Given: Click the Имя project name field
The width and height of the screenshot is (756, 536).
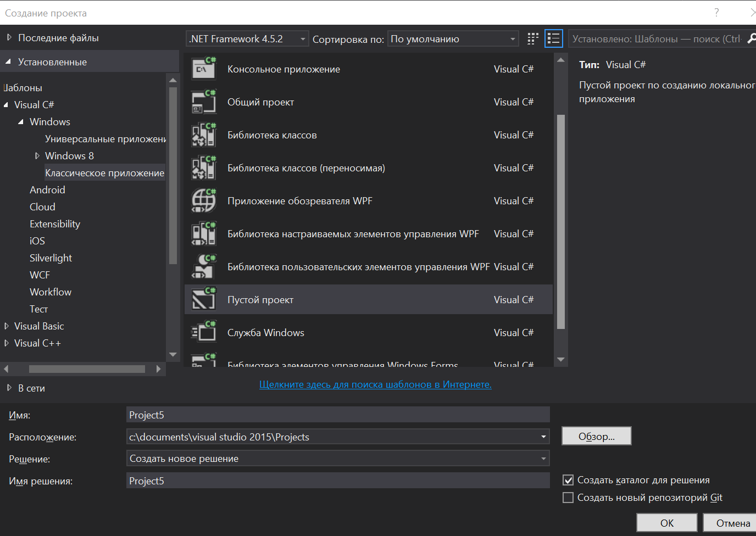Looking at the screenshot, I should 338,415.
